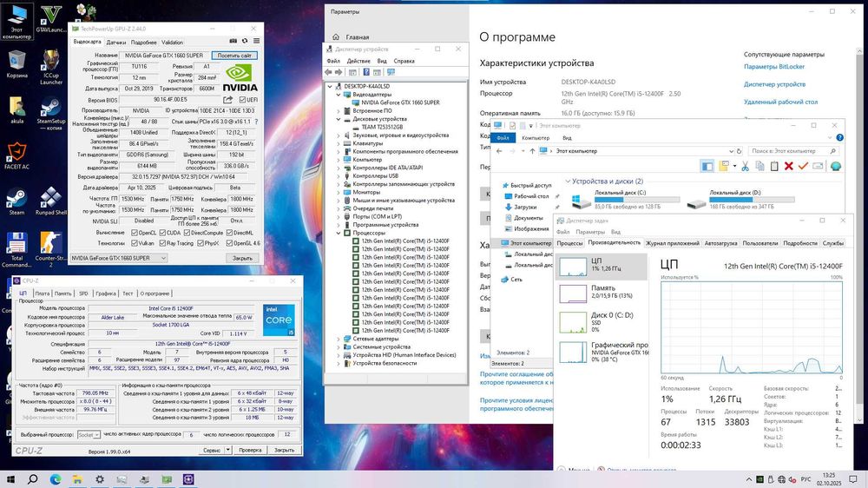
Task: Open the Steam desktop shortcut
Action: (16, 201)
